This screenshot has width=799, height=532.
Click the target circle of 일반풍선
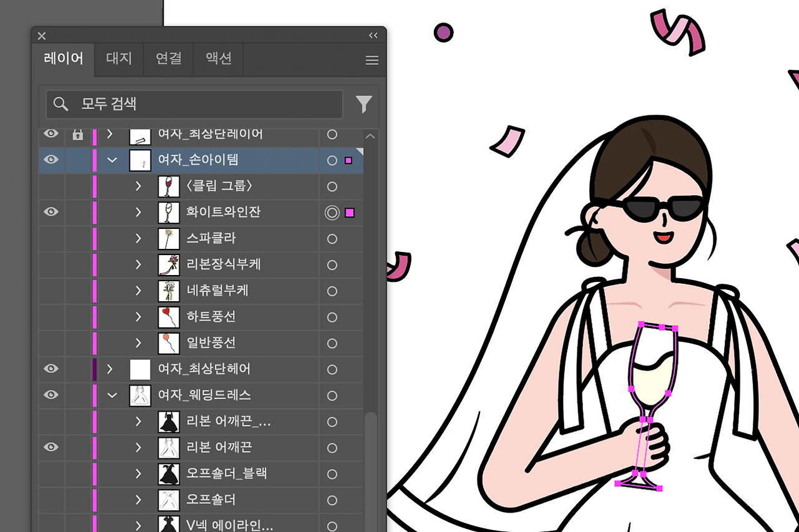click(331, 343)
